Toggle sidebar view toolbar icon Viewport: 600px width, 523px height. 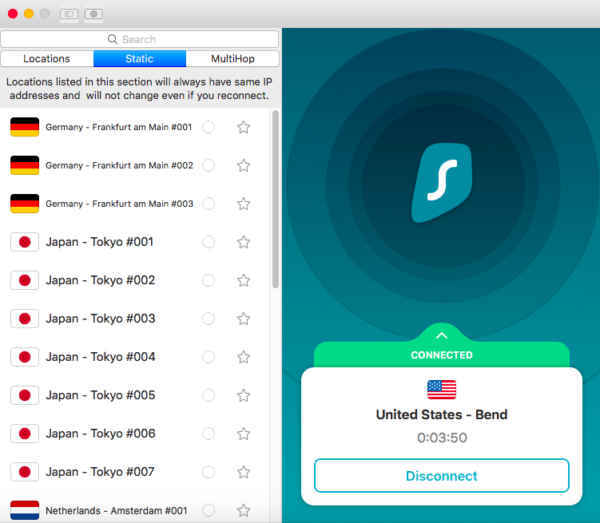69,14
